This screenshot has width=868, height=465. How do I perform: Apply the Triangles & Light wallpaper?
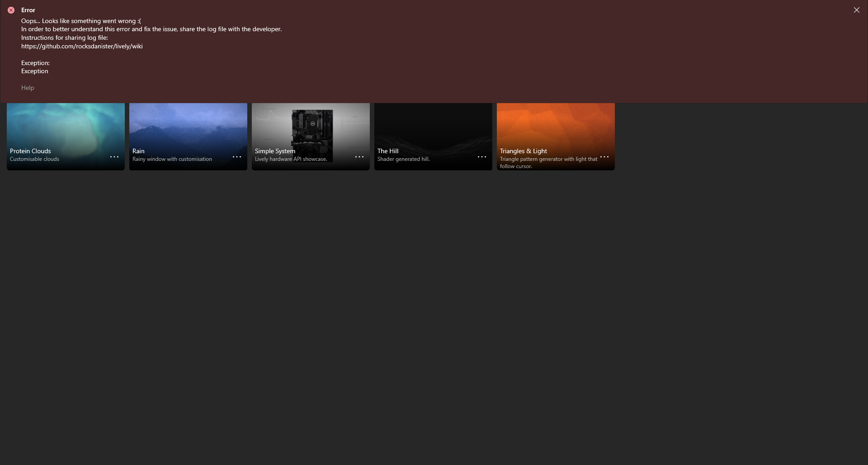point(555,127)
